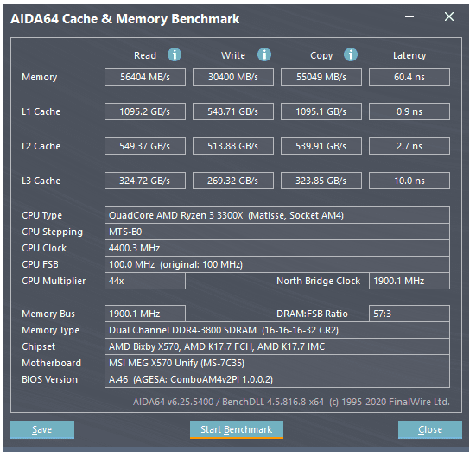Viewport: 476px width, 457px height.
Task: Select Memory latency value 60.4 ns
Action: [409, 77]
